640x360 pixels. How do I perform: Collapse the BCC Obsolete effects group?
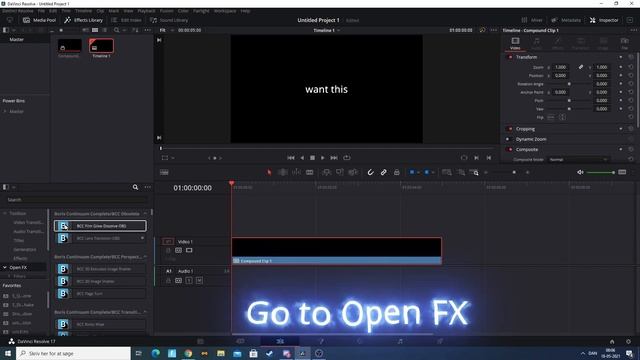(145, 213)
